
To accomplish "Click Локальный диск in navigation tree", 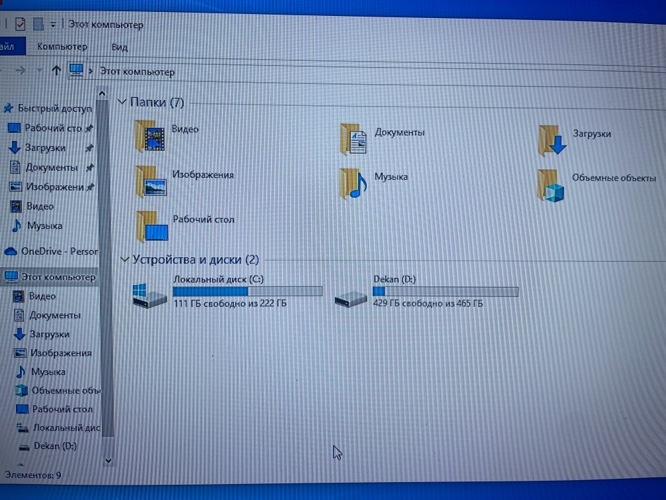I will point(58,428).
